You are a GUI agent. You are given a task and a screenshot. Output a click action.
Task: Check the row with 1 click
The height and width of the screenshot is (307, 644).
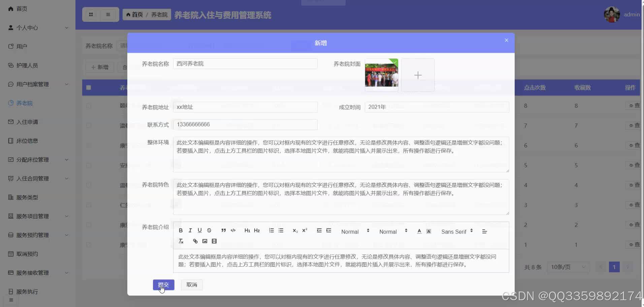click(x=89, y=245)
